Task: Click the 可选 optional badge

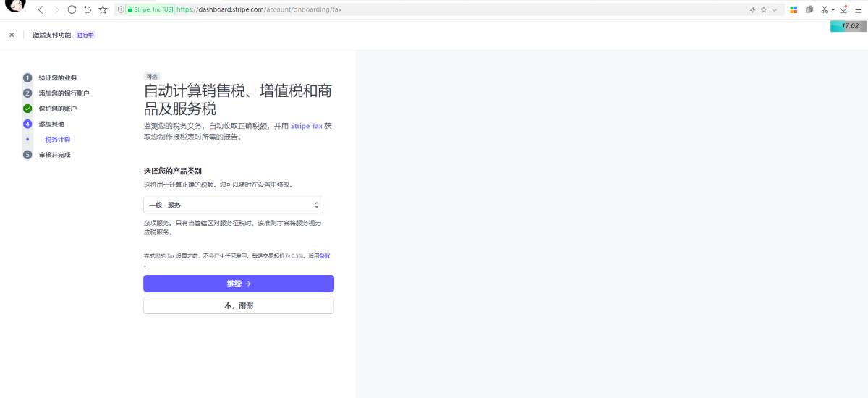Action: (151, 76)
